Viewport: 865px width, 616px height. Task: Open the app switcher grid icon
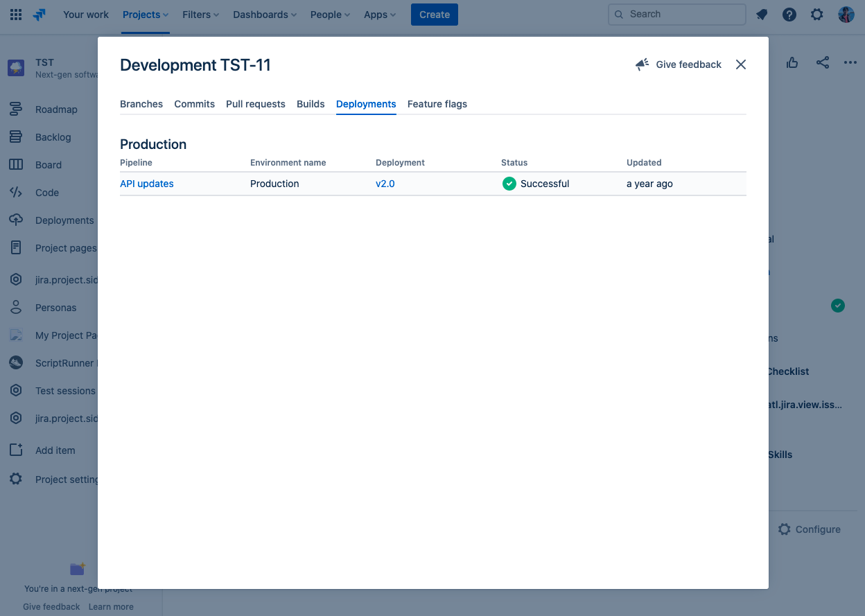point(16,15)
